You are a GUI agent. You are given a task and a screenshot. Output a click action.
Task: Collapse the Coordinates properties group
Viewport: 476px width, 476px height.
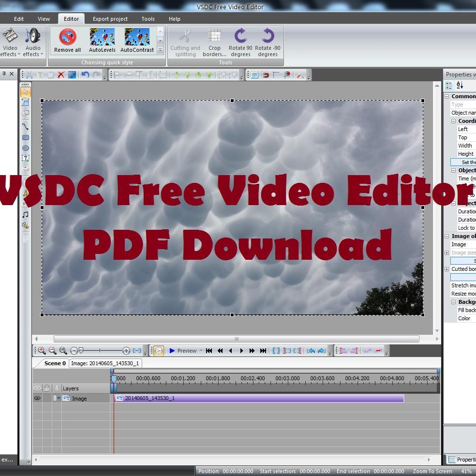(x=454, y=121)
